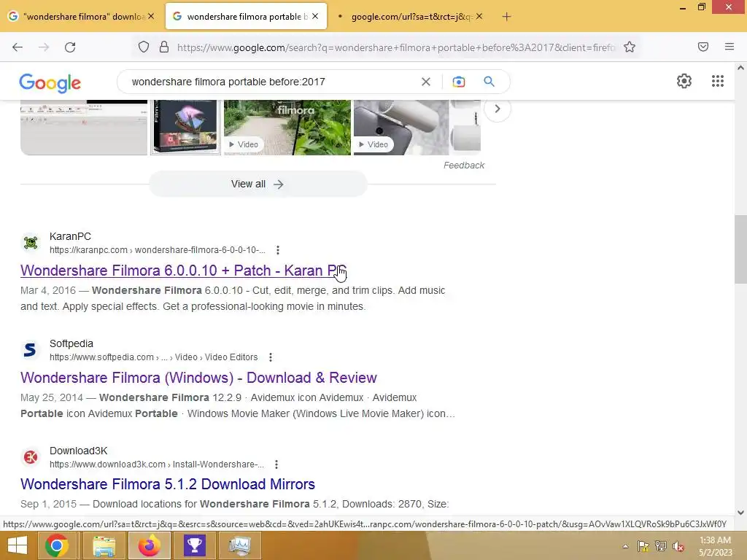
Task: Open network status tray icon
Action: pos(660,546)
